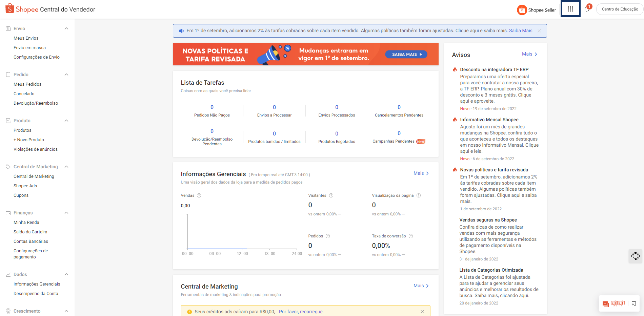
Task: Close the September tariff announcement bar
Action: 539,31
